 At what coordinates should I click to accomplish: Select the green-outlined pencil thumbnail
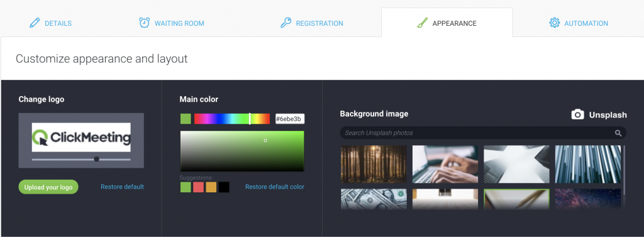click(x=517, y=199)
